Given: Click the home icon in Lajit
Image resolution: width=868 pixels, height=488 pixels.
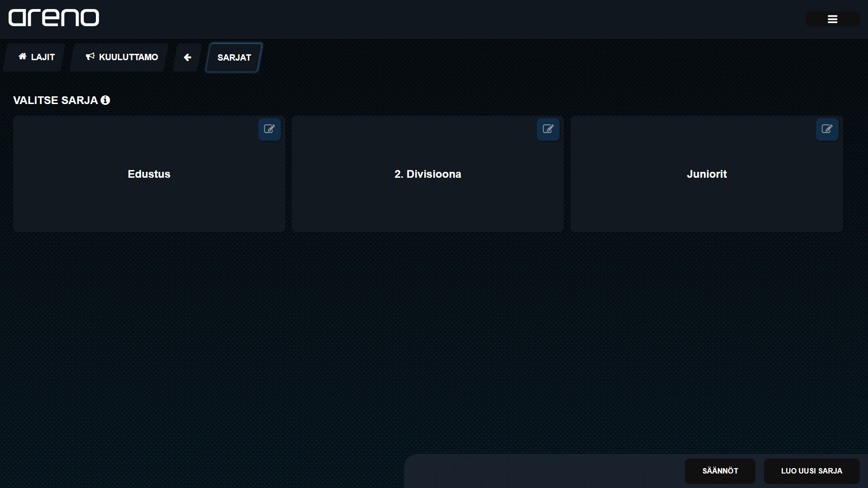Looking at the screenshot, I should [22, 57].
